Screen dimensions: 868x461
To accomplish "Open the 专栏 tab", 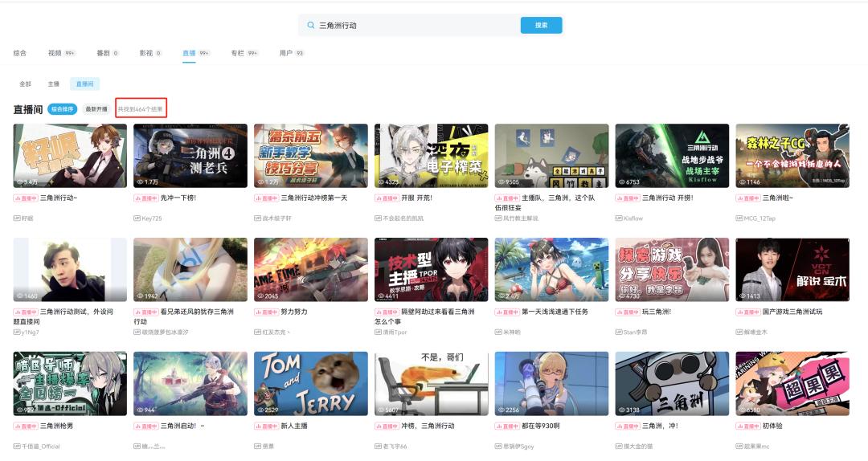I will 237,53.
